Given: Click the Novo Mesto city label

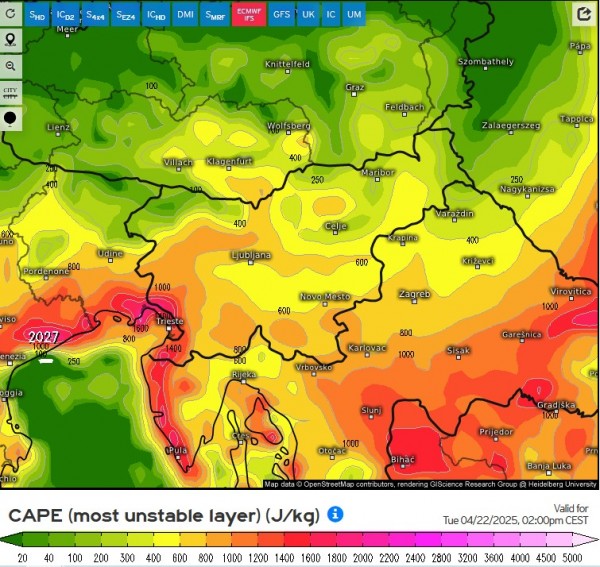Looking at the screenshot, I should pos(325,297).
